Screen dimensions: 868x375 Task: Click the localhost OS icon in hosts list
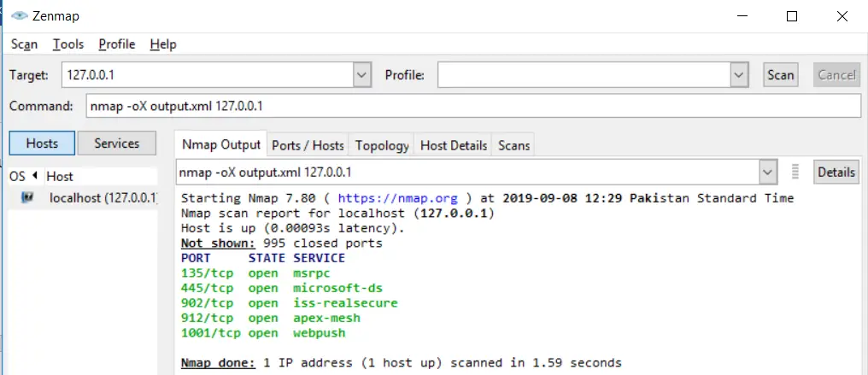click(x=27, y=197)
